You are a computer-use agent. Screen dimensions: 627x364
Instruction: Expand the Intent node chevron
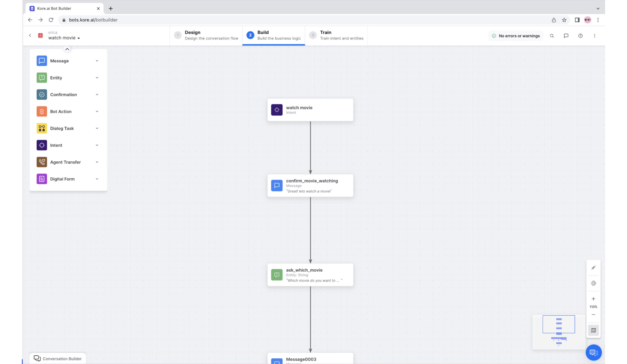(x=97, y=145)
